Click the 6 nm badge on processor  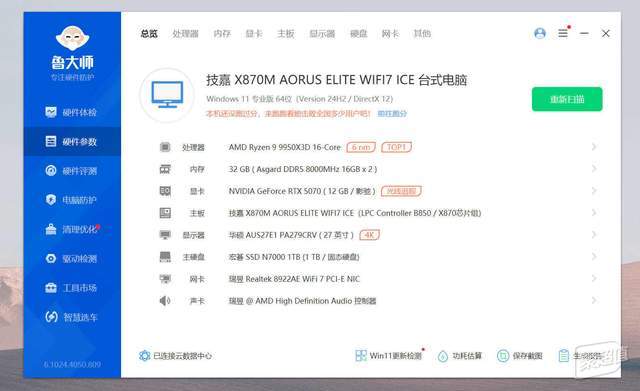click(361, 147)
